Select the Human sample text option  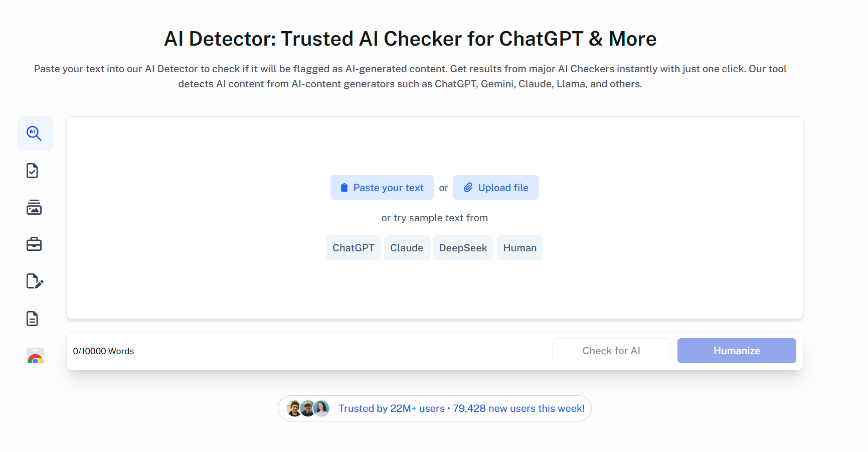coord(519,247)
